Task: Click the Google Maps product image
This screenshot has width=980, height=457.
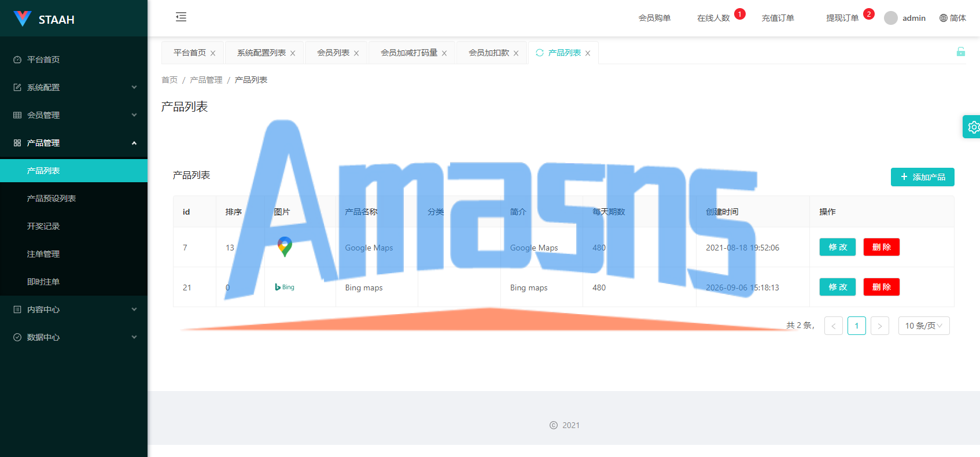Action: point(285,247)
